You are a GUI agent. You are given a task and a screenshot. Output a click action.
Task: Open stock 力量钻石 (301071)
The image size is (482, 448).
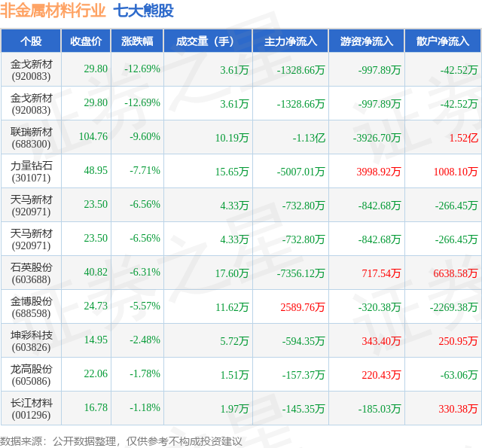coord(31,172)
